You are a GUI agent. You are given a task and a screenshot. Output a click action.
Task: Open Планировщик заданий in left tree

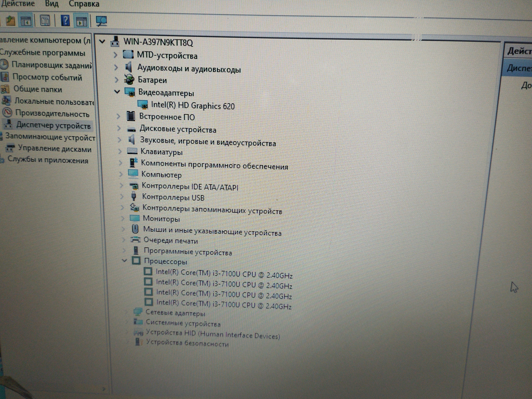pyautogui.click(x=52, y=65)
